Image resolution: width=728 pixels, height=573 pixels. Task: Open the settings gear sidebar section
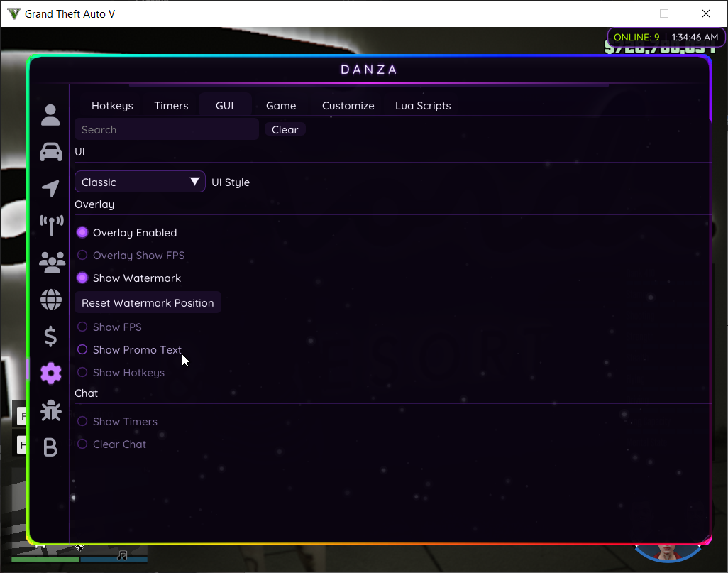[x=50, y=373]
